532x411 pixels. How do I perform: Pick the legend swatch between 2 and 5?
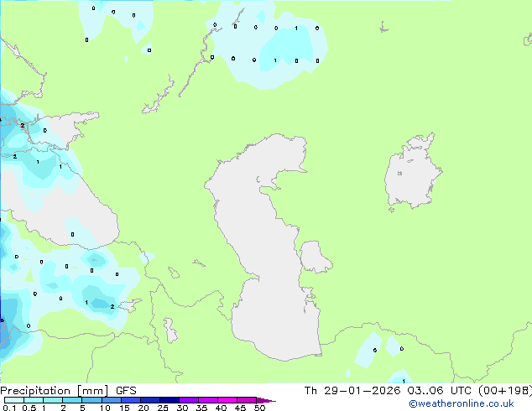[x=72, y=400]
